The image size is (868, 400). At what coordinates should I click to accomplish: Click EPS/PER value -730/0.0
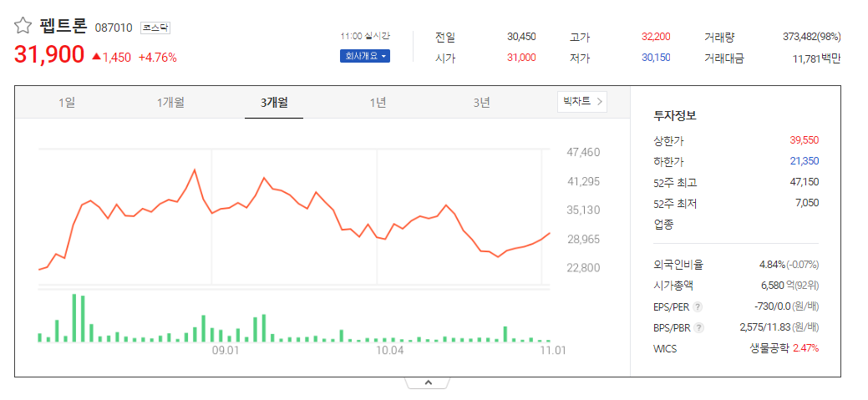(x=773, y=306)
